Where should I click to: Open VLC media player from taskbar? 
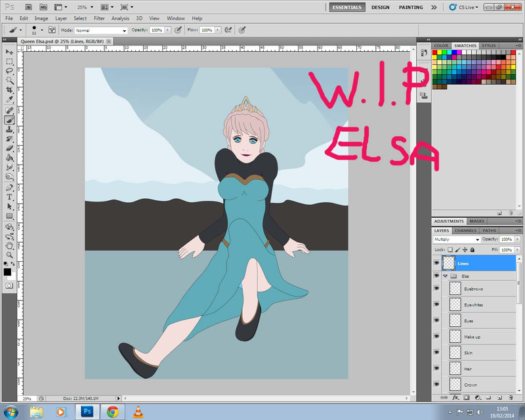[138, 411]
